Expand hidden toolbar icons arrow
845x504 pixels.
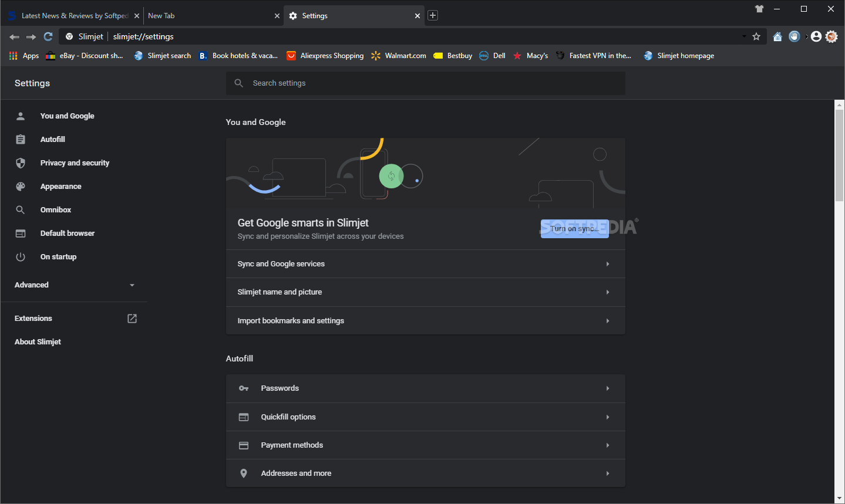[x=806, y=36]
